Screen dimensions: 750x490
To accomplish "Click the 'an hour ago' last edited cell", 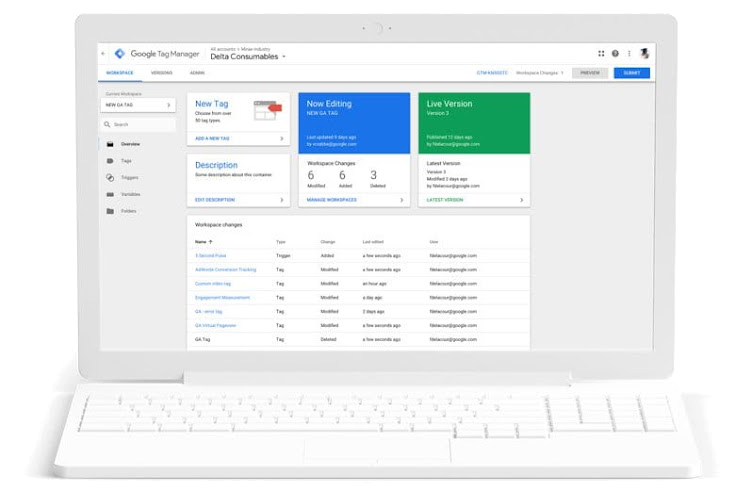I will [x=375, y=283].
